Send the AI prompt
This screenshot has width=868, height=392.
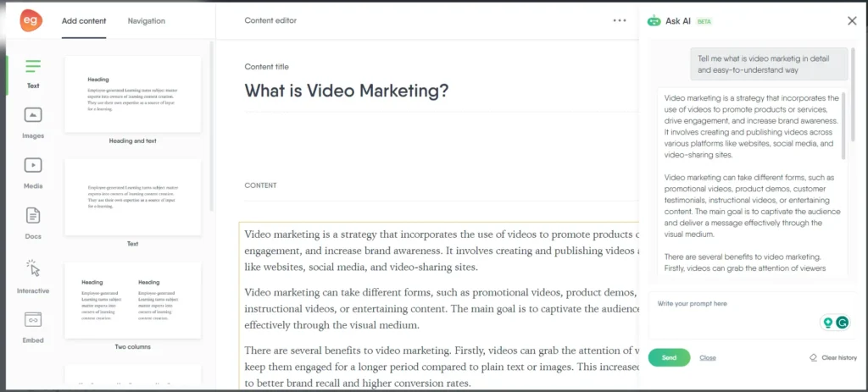tap(670, 358)
